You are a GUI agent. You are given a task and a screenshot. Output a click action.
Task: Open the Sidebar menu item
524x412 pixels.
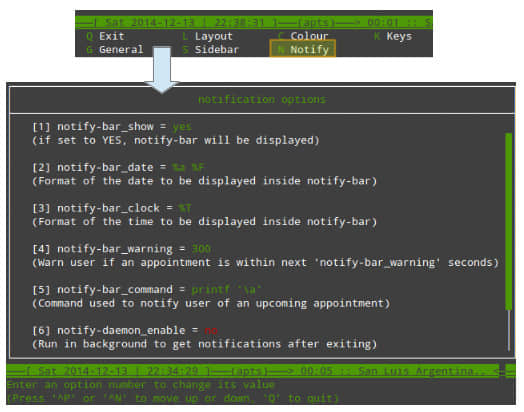pyautogui.click(x=211, y=50)
